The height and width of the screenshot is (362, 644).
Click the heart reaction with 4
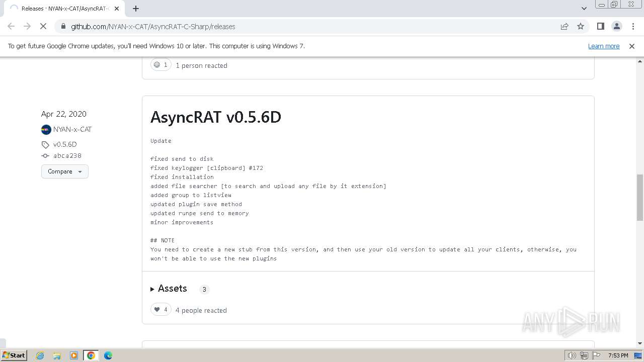pyautogui.click(x=161, y=310)
